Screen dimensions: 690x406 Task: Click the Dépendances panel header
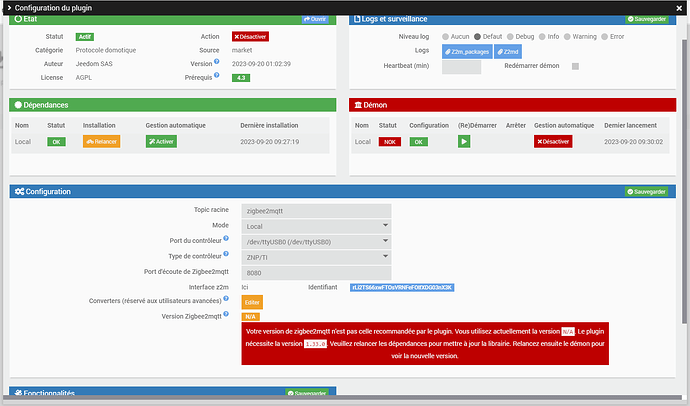pyautogui.click(x=172, y=105)
